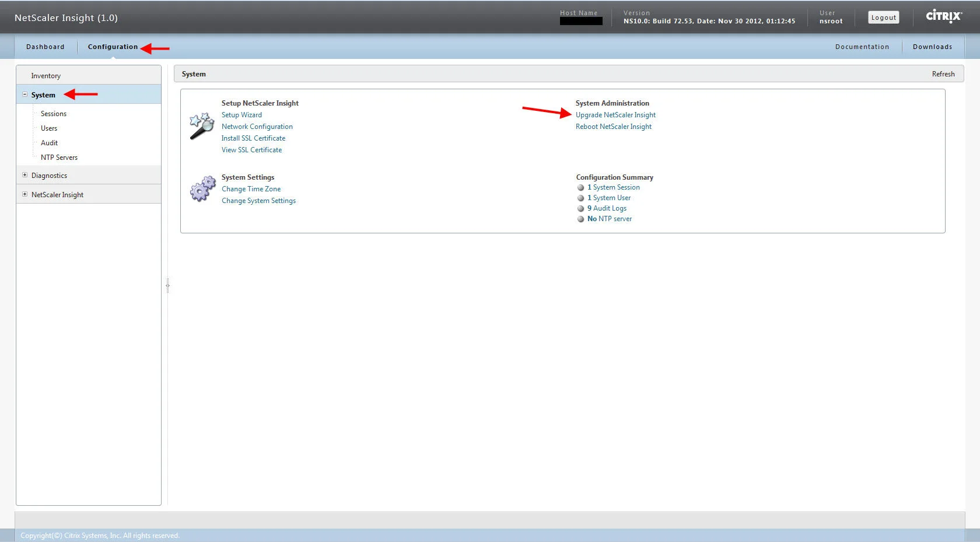Select the System node label
The image size is (980, 542).
pos(43,95)
